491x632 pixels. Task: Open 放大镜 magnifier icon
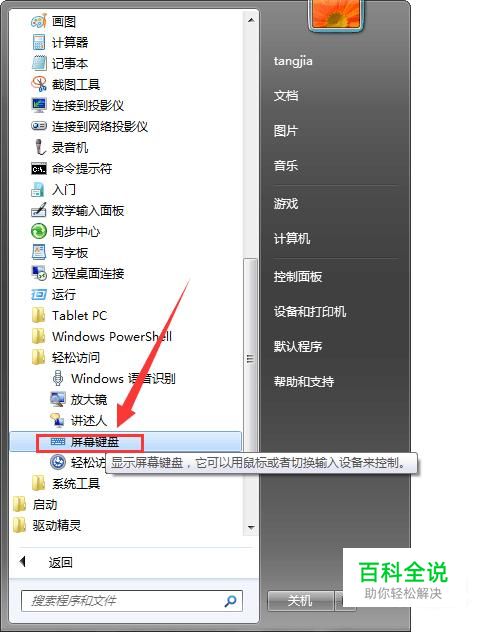pos(58,399)
